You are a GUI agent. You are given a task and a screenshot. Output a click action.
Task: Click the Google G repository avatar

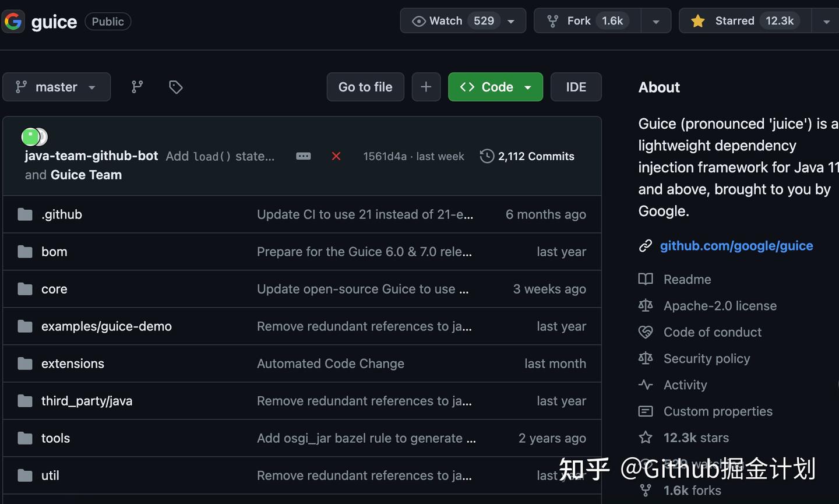13,22
